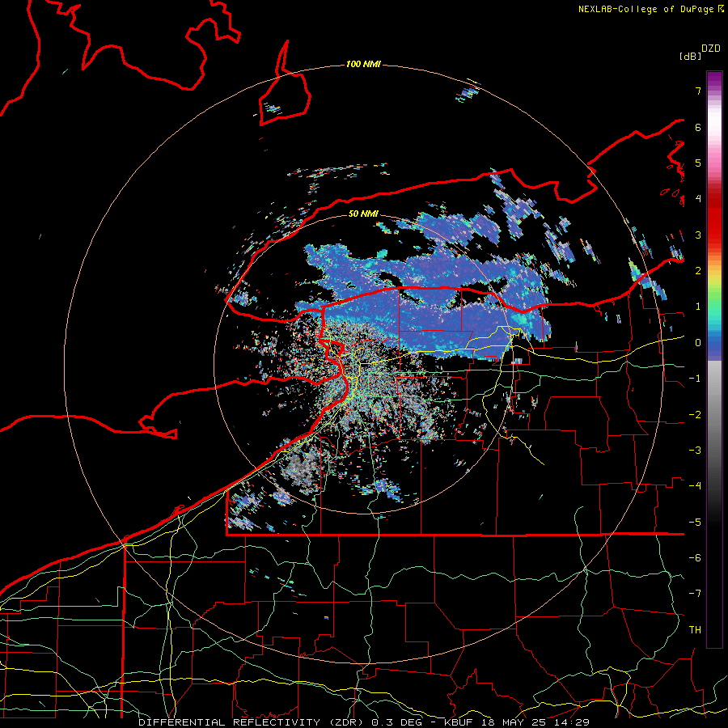The image size is (728, 728).
Task: Click the -3 value on color scale
Action: [x=695, y=451]
